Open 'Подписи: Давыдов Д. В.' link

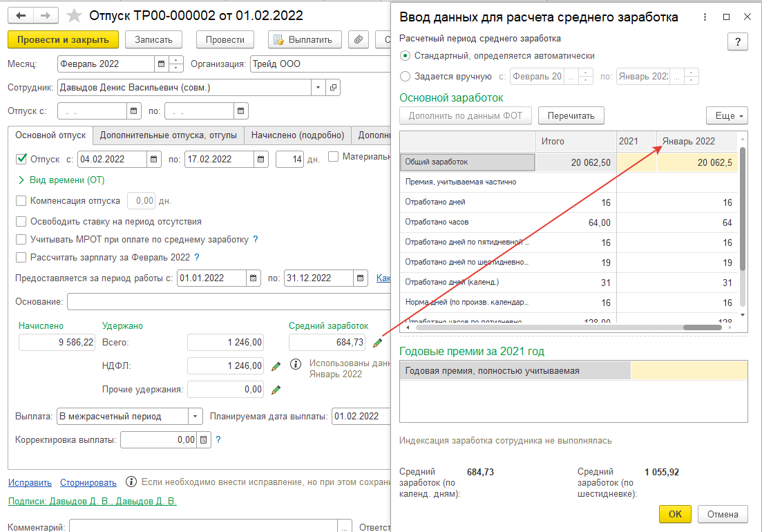click(93, 501)
